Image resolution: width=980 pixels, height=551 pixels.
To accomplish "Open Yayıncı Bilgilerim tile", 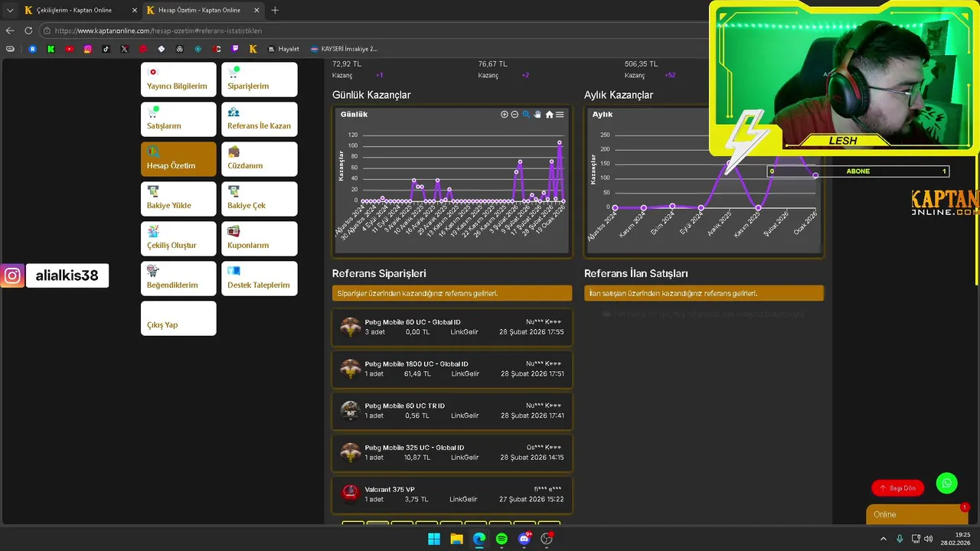I will pyautogui.click(x=178, y=80).
